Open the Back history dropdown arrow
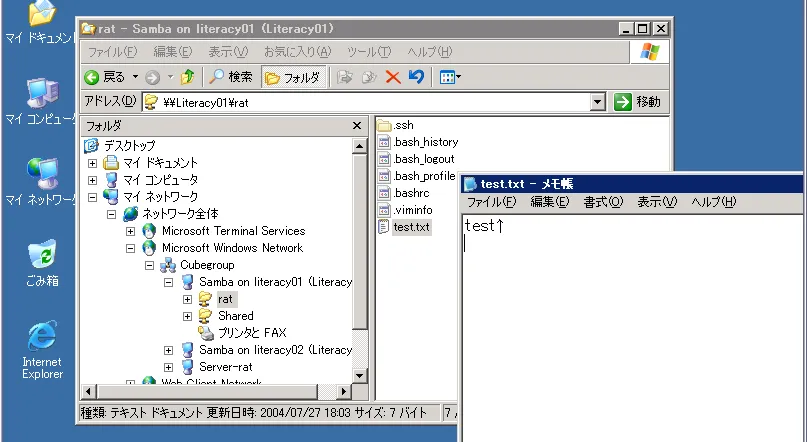Viewport: 807px width, 442px height. [x=135, y=77]
